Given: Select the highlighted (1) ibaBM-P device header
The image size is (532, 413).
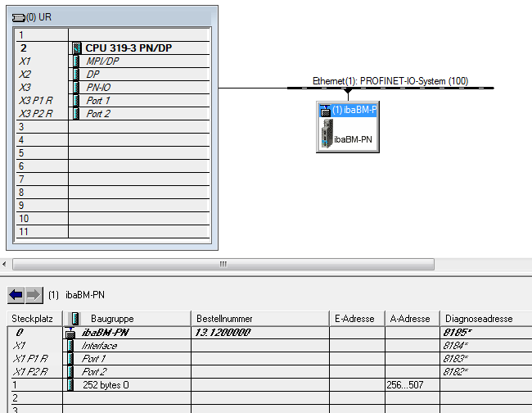Looking at the screenshot, I should [x=348, y=111].
